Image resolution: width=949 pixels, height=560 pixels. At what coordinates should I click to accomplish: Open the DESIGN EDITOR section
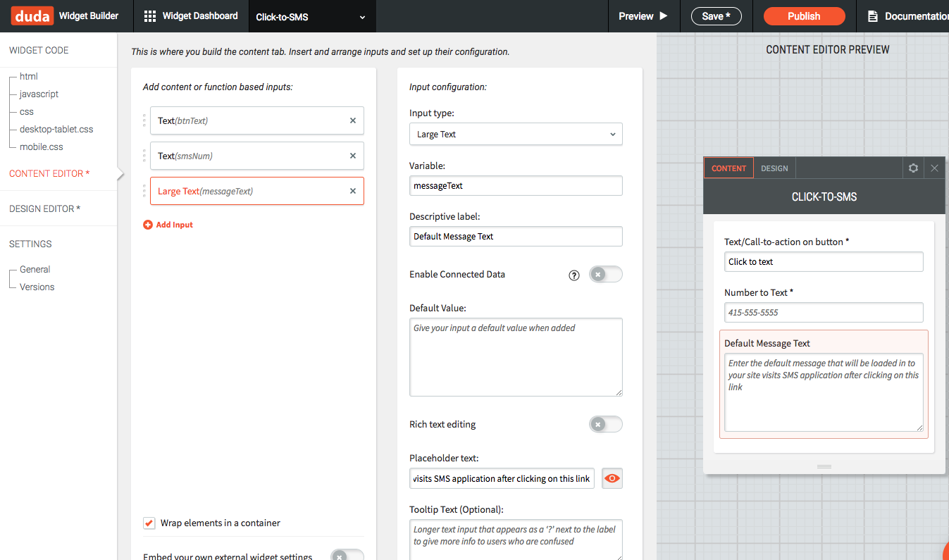[x=45, y=209]
